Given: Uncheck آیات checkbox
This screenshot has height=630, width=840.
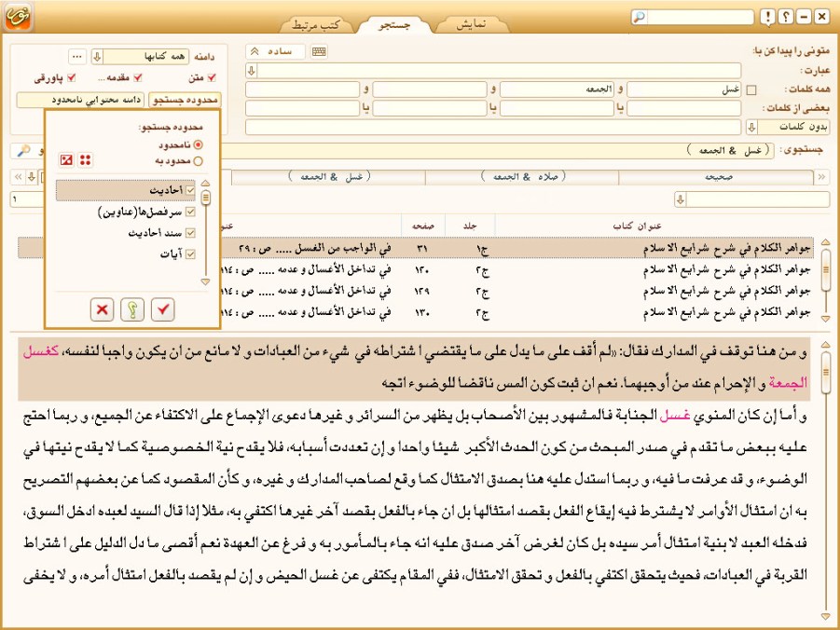Looking at the screenshot, I should [x=190, y=253].
